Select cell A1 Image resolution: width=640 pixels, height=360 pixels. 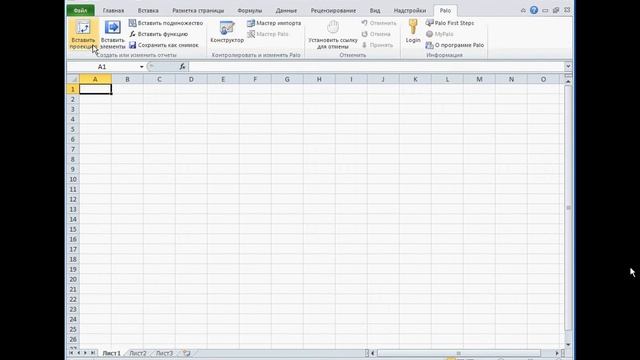96,89
